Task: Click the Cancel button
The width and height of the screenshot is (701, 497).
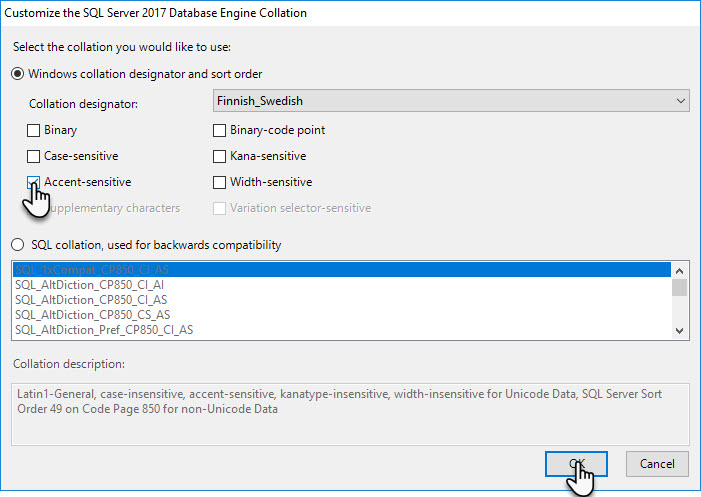Action: coord(657,463)
